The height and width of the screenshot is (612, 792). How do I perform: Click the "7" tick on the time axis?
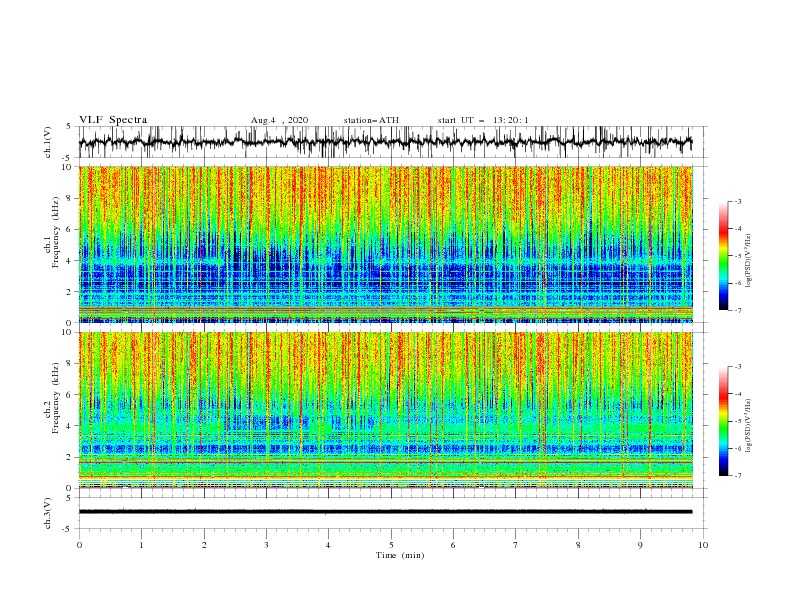click(516, 545)
